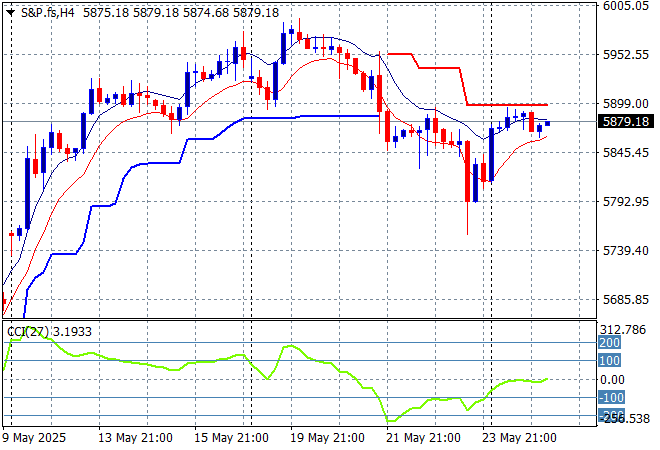Click the CCI 100 level marker
This screenshot has height=450, width=660.
[611, 360]
